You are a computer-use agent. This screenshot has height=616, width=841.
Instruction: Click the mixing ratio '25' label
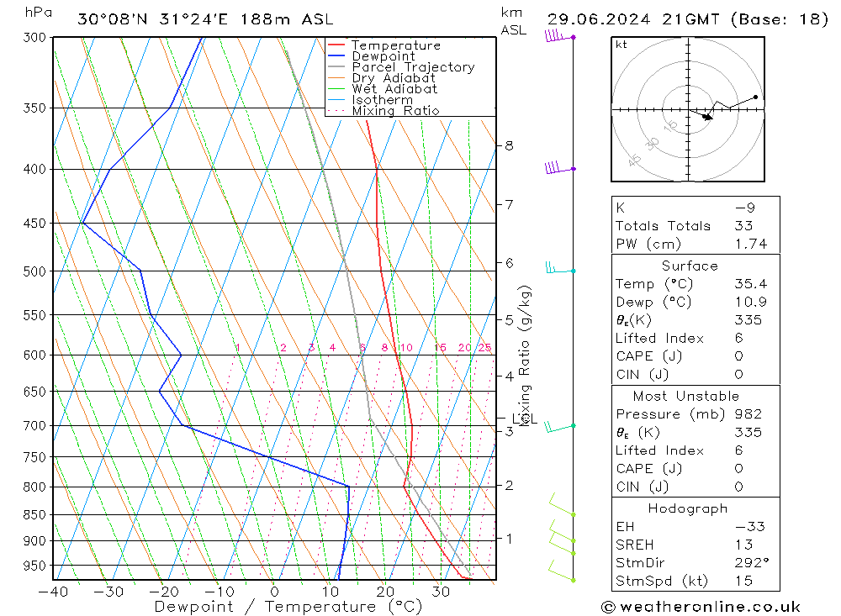pyautogui.click(x=485, y=347)
